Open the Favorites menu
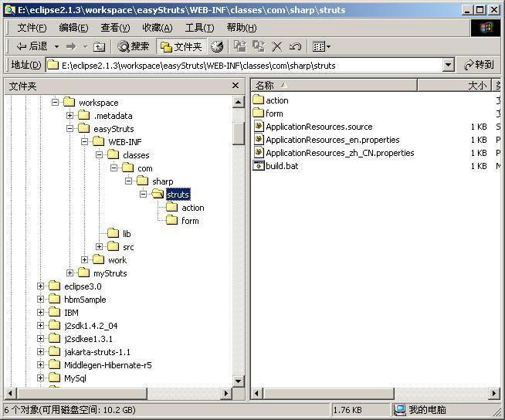Screen dimensions: 505x420 [x=158, y=28]
